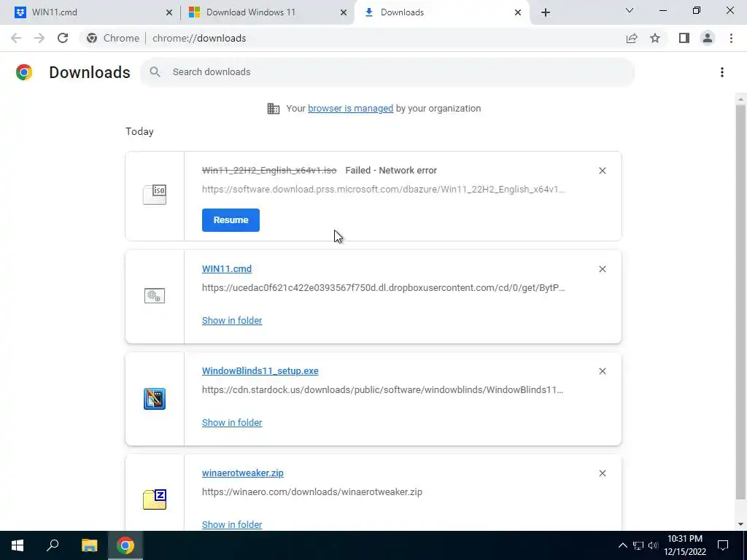Open WindowBlinds11_setup.exe file link
The height and width of the screenshot is (560, 747).
(260, 371)
